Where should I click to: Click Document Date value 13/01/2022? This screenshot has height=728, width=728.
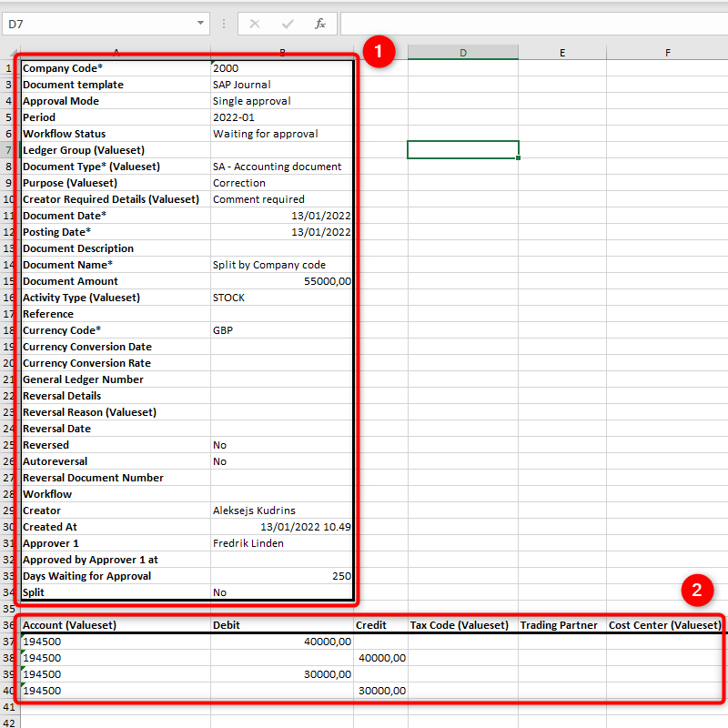[281, 216]
